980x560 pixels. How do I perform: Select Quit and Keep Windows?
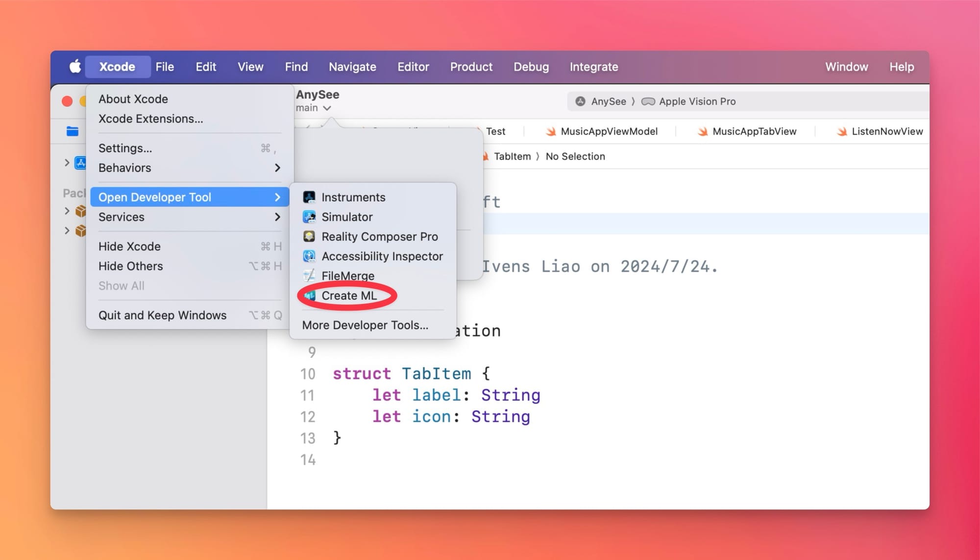point(162,315)
